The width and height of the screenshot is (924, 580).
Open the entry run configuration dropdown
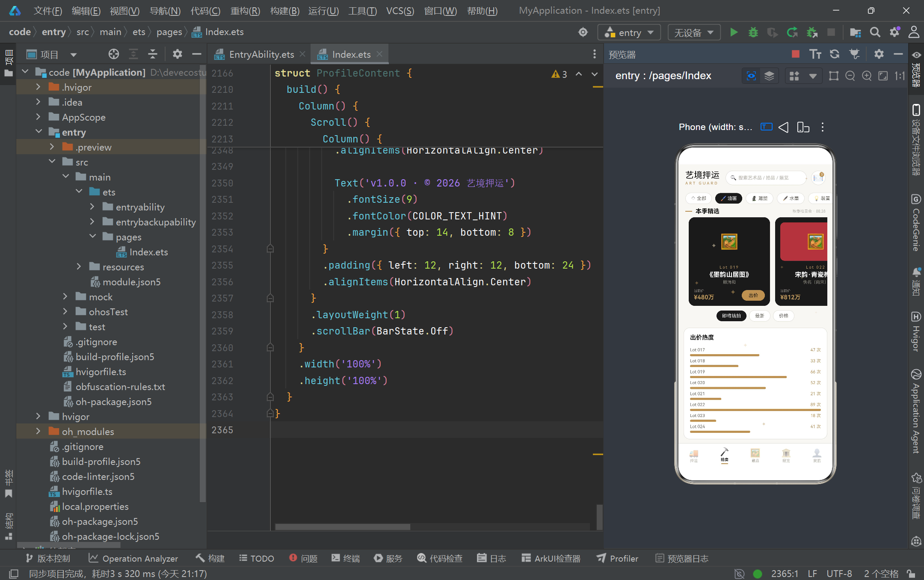pyautogui.click(x=629, y=33)
